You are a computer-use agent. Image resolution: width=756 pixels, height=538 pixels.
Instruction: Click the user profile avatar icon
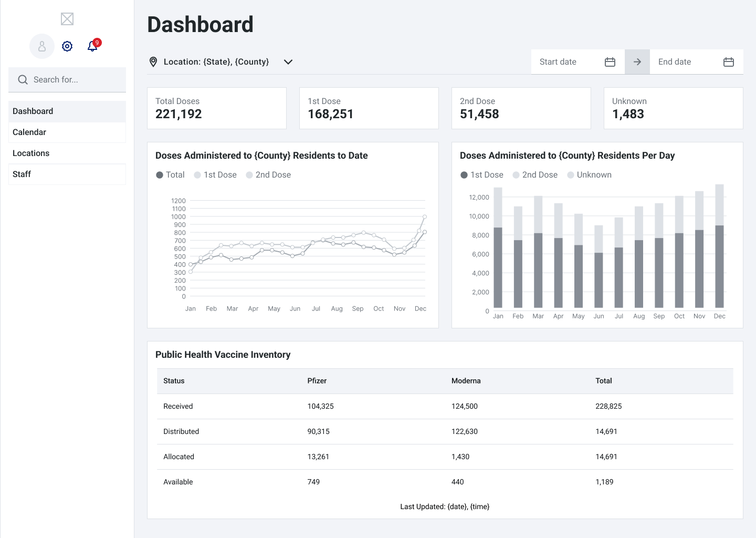42,46
